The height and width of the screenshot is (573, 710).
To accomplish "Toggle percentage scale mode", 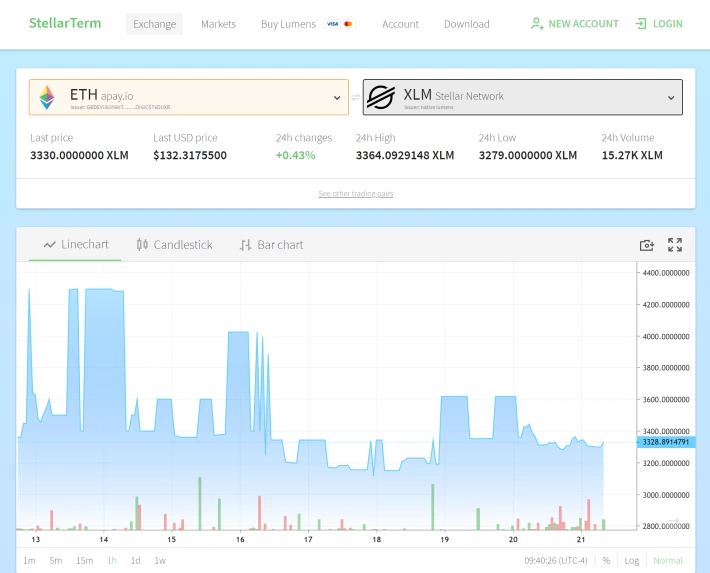I will [606, 560].
